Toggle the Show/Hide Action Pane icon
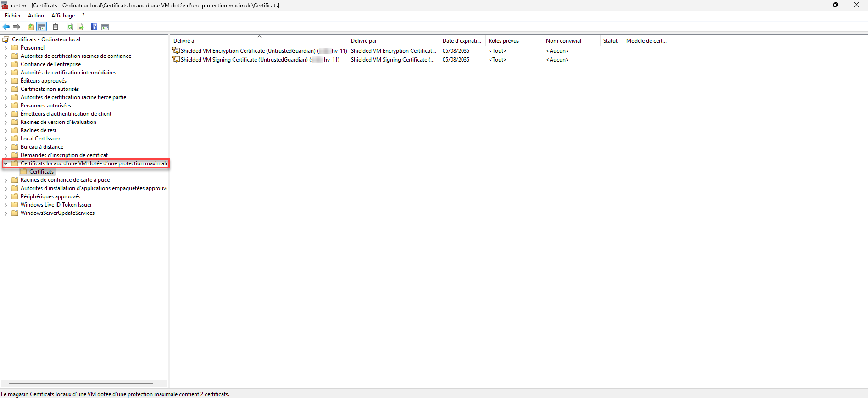Screen dimensions: 868x398 [x=105, y=27]
